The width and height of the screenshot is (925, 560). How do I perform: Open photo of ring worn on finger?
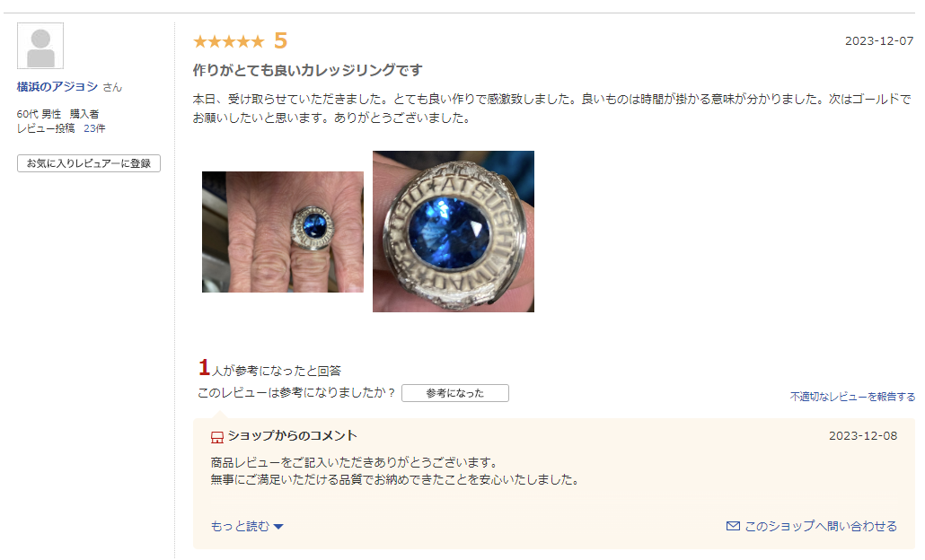[283, 232]
